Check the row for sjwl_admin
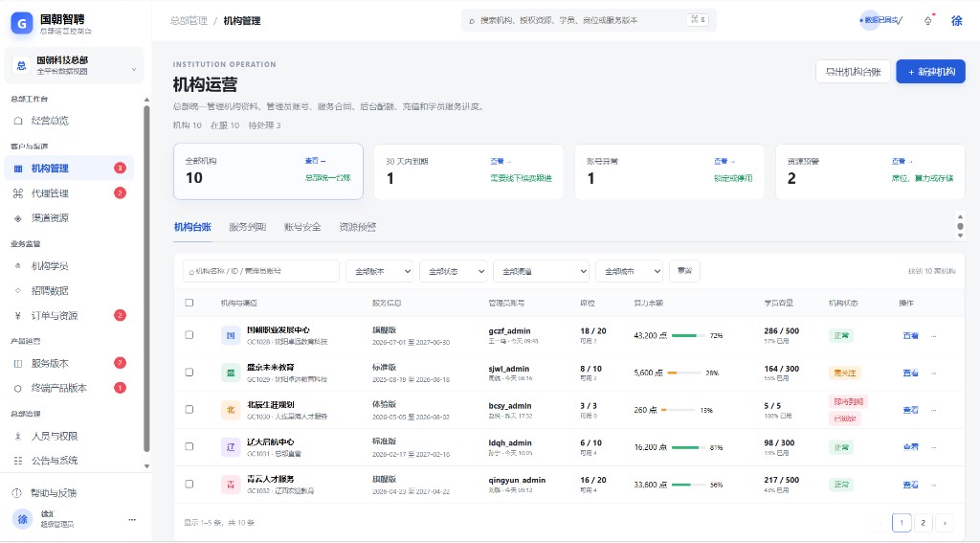Viewport: 980px width, 543px height. tap(189, 373)
